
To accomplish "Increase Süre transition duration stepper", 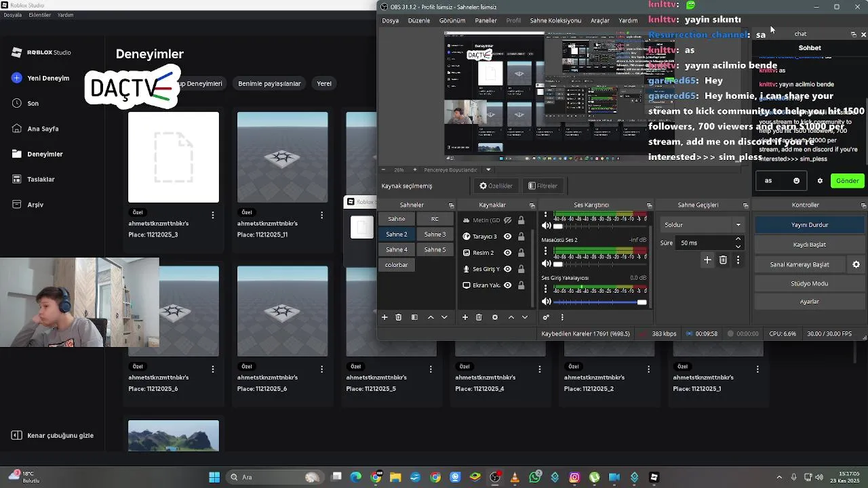I will (x=738, y=239).
